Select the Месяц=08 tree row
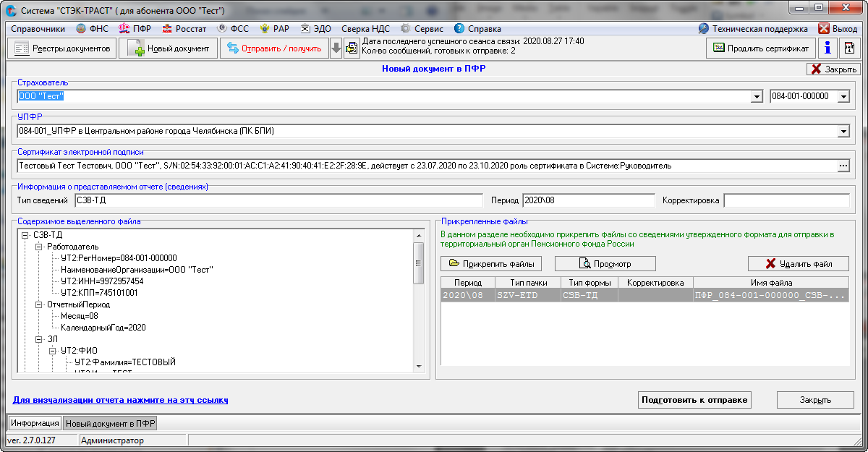The width and height of the screenshot is (868, 452). coord(80,316)
